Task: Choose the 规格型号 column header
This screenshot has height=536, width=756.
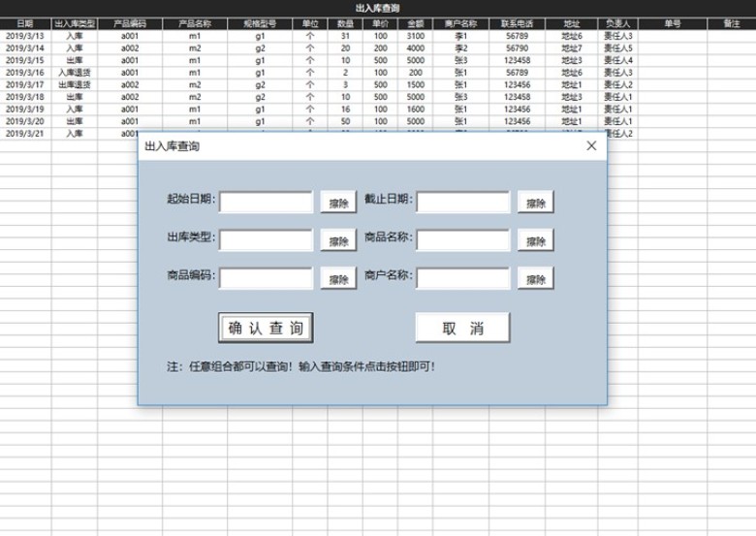Action: tap(260, 23)
